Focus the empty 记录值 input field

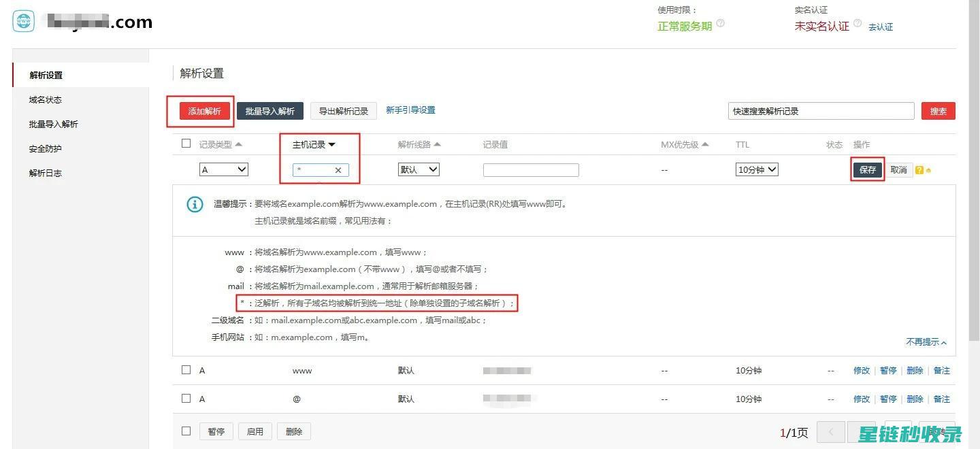(531, 170)
